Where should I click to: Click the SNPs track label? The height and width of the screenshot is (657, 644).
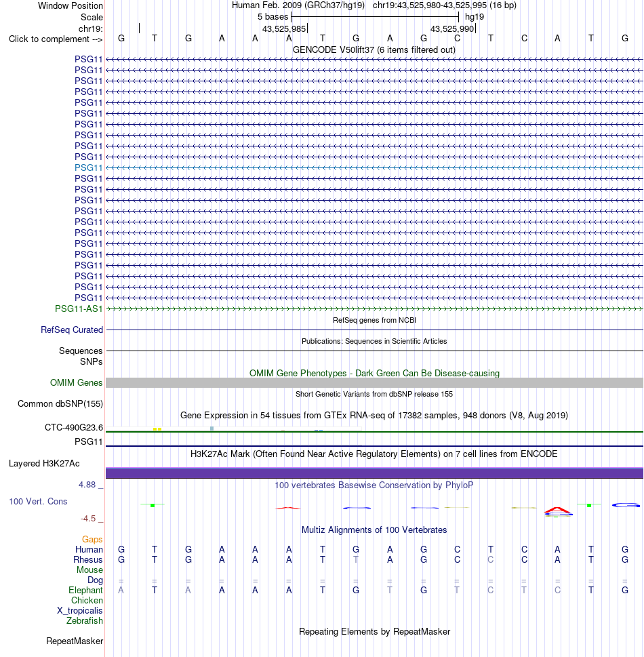click(92, 361)
